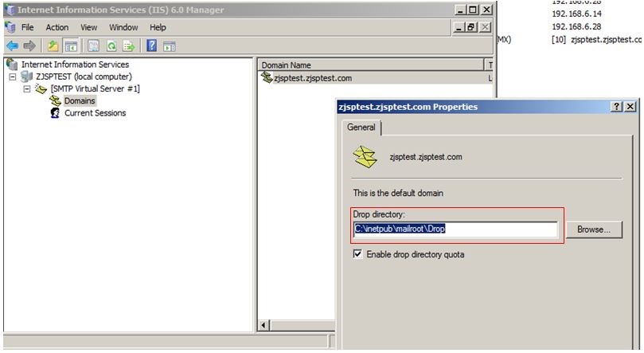Click the [10] zjsptest.zjsptest MX entry in the background window
Screen dimensions: 644x353
pyautogui.click(x=597, y=40)
